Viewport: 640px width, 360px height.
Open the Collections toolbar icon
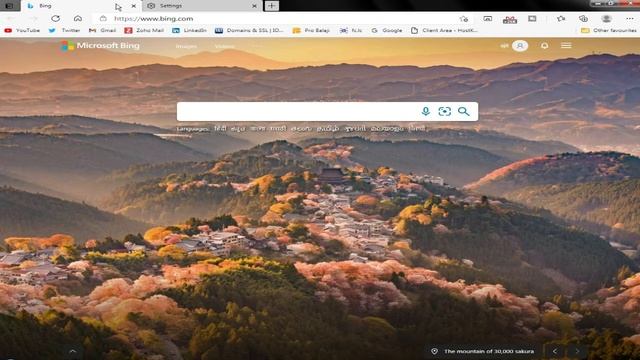584,19
